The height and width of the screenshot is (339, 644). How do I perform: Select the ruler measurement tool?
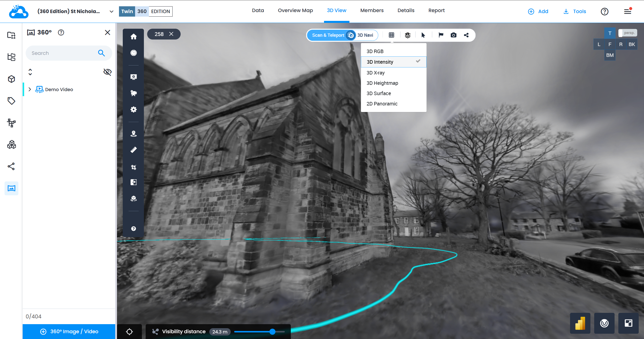tap(133, 150)
